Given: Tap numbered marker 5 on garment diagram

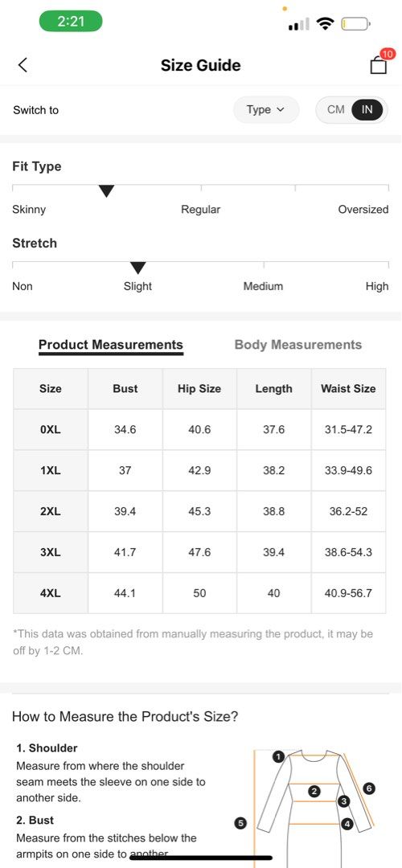Looking at the screenshot, I should (x=240, y=823).
